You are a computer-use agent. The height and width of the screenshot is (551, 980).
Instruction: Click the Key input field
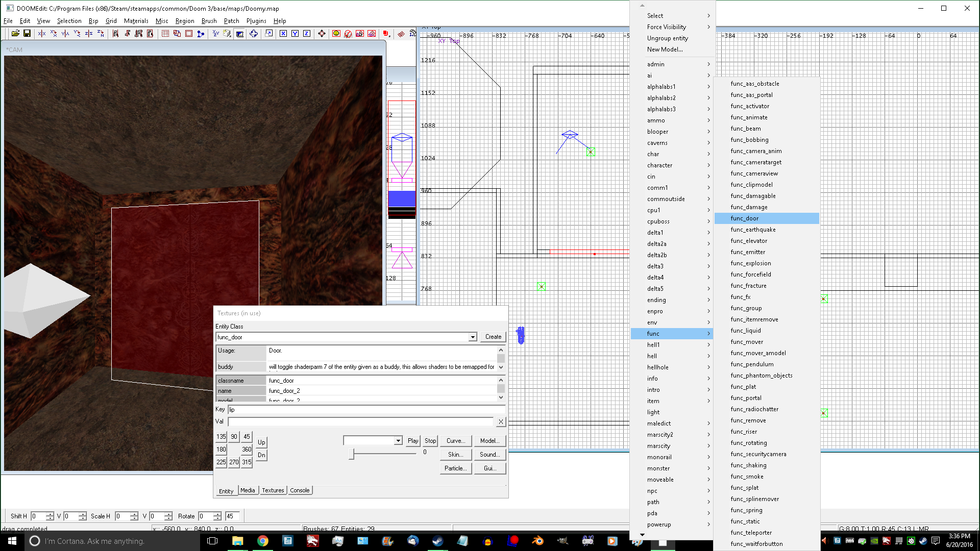(x=365, y=410)
